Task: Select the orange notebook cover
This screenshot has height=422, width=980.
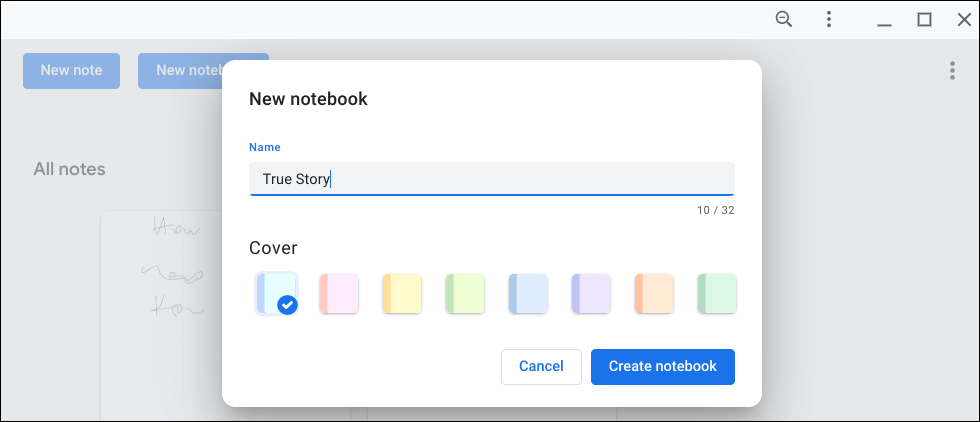Action: click(x=654, y=293)
